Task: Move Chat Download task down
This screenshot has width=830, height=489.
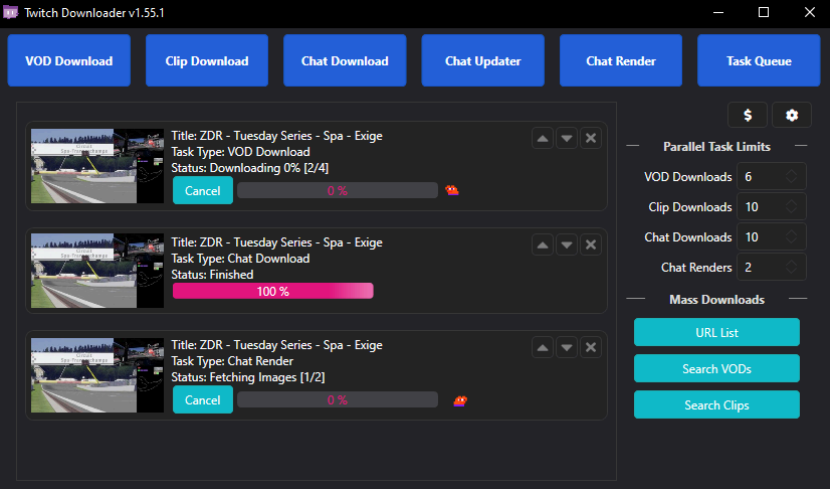Action: pos(566,245)
